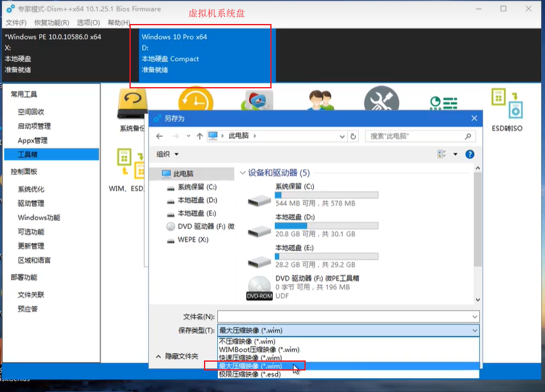Select the 本地磁盘 (D:) drive tile
Viewport: 545px width, 392px height.
(x=313, y=227)
